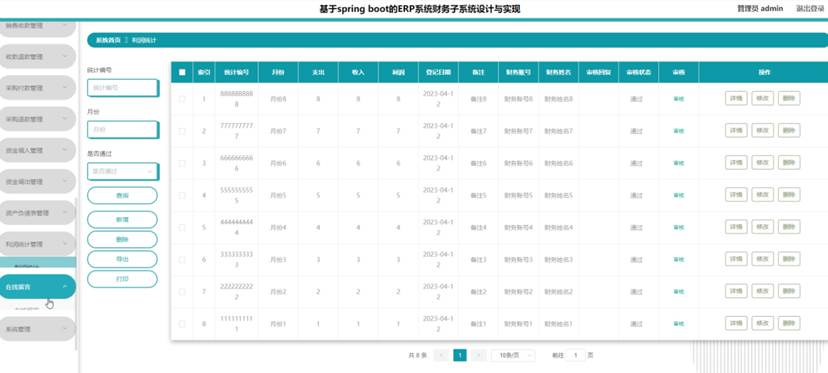Expand the 系统管理 sidebar menu
The image size is (828, 373).
pos(36,329)
